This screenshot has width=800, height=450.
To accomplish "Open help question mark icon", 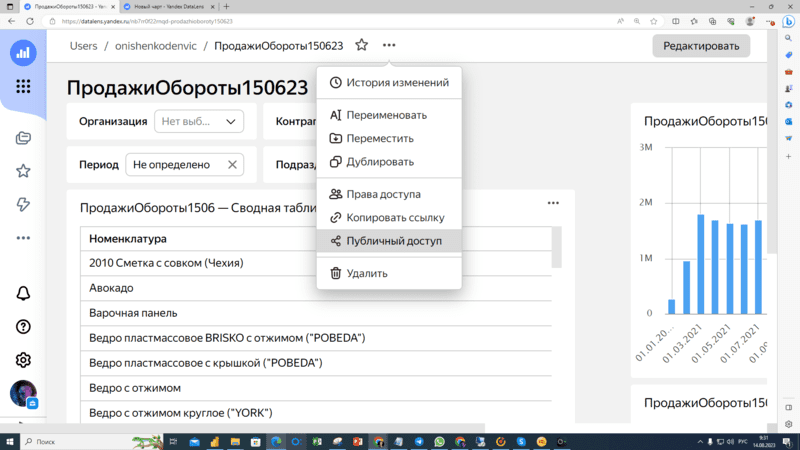I will pos(23,327).
